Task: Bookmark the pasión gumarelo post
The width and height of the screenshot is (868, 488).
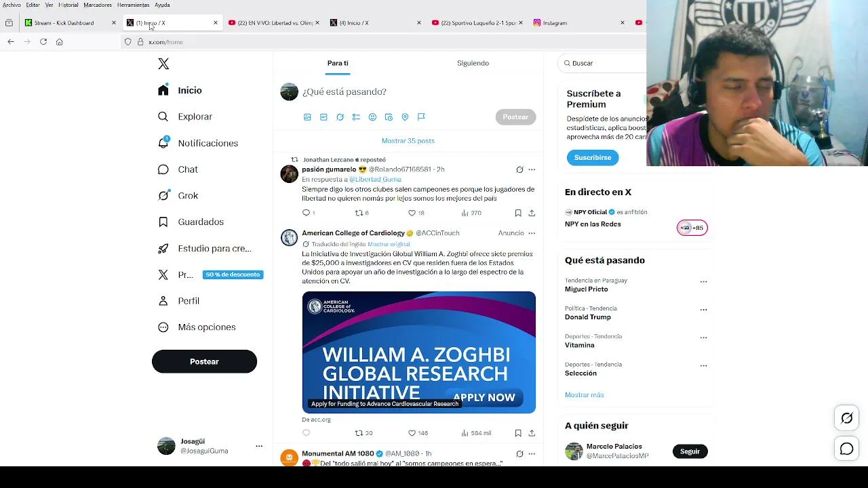Action: [518, 213]
